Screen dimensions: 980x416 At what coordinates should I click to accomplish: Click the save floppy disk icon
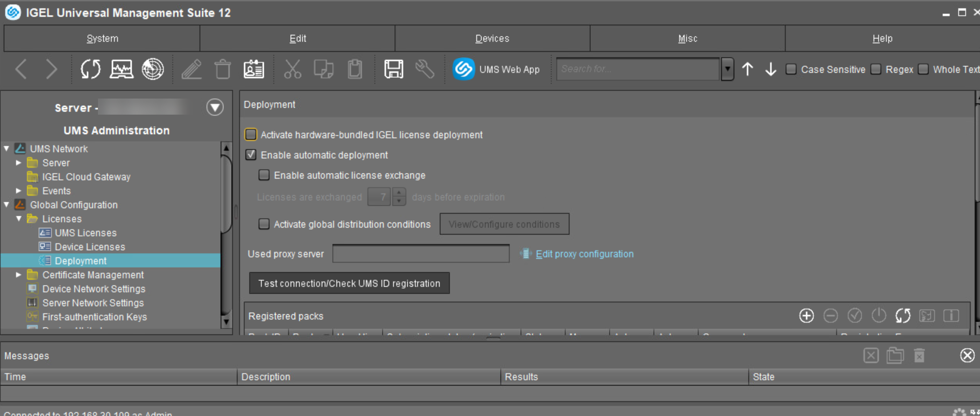pos(393,69)
